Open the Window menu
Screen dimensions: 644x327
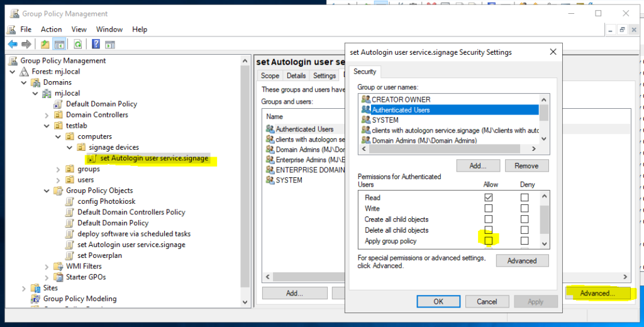(109, 29)
